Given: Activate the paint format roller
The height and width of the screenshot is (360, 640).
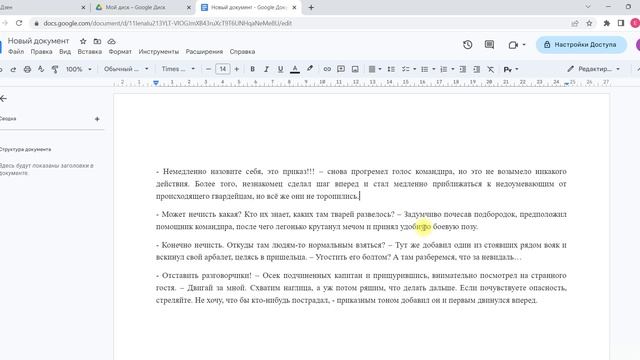Looking at the screenshot, I should tap(55, 69).
